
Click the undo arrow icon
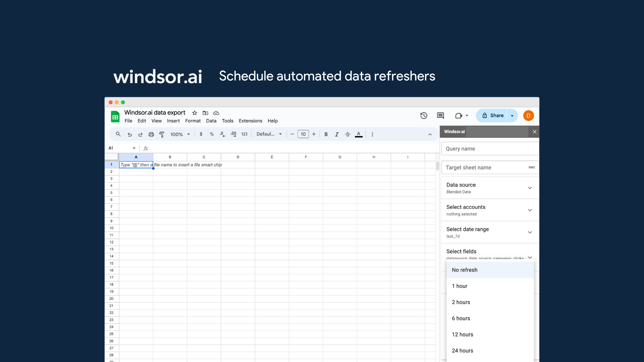(130, 134)
